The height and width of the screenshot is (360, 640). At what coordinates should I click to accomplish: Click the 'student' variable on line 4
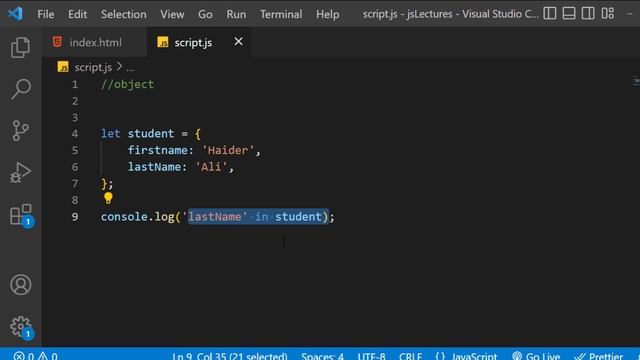(x=151, y=134)
